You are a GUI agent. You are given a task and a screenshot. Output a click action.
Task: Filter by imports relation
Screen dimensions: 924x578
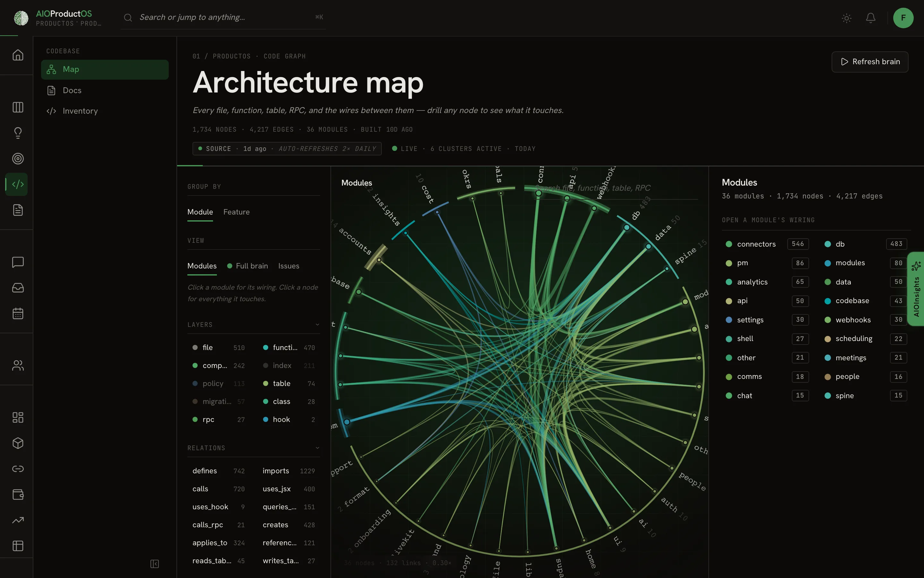click(289, 471)
